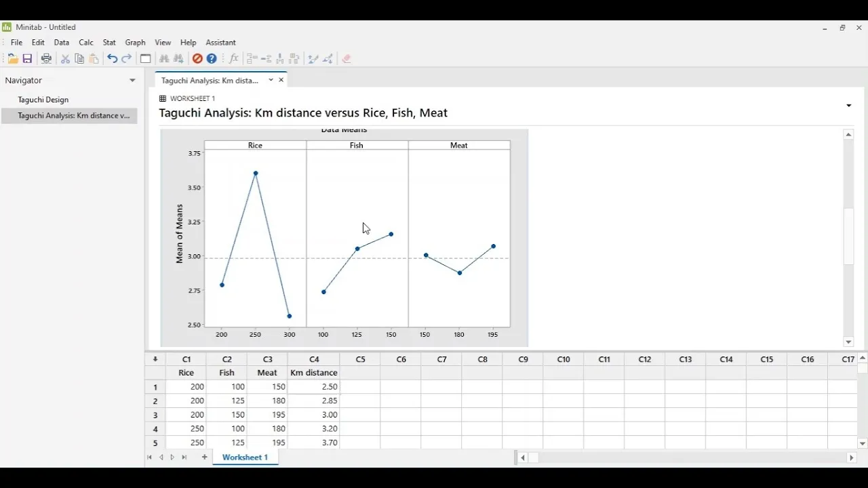This screenshot has height=488, width=868.
Task: Go to the next worksheet tab arrow
Action: click(x=172, y=457)
